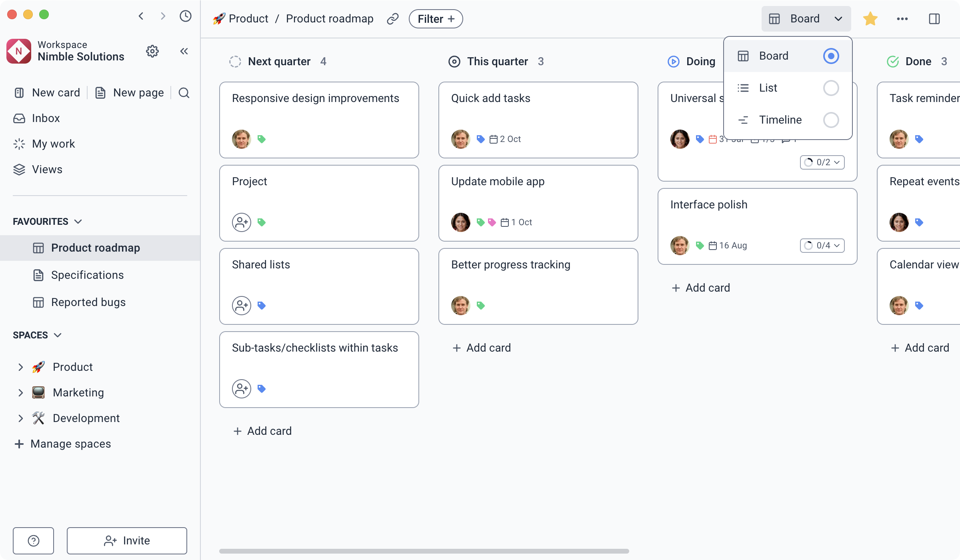
Task: Select the Timeline view radio button
Action: click(832, 120)
